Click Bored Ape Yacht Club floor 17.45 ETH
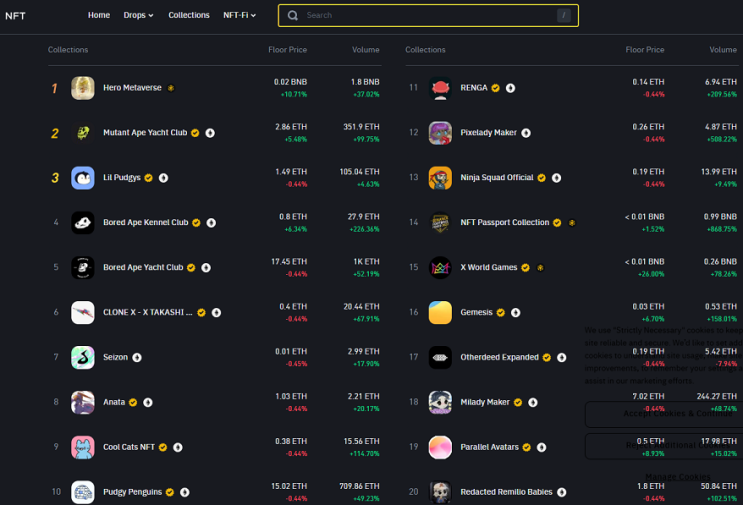Screen dimensions: 743x505 (289, 262)
